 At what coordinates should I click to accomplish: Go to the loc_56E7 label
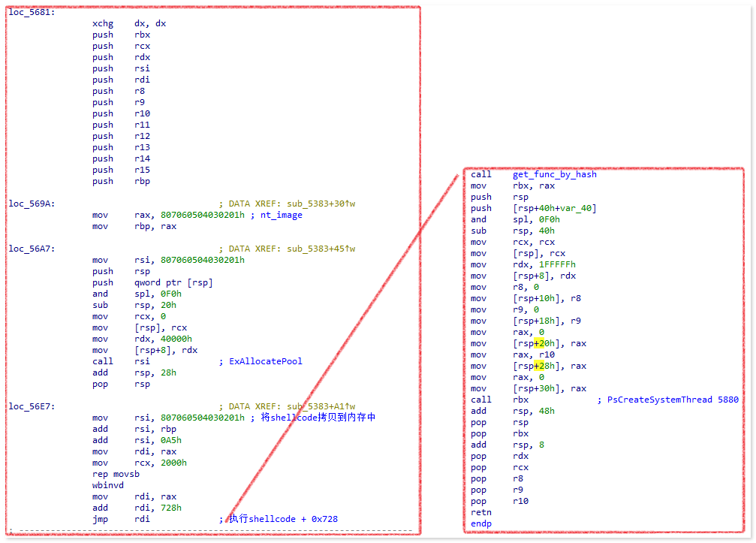(x=32, y=406)
